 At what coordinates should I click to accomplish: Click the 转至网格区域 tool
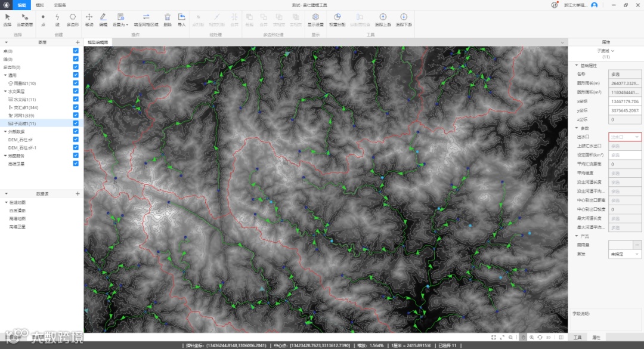146,19
